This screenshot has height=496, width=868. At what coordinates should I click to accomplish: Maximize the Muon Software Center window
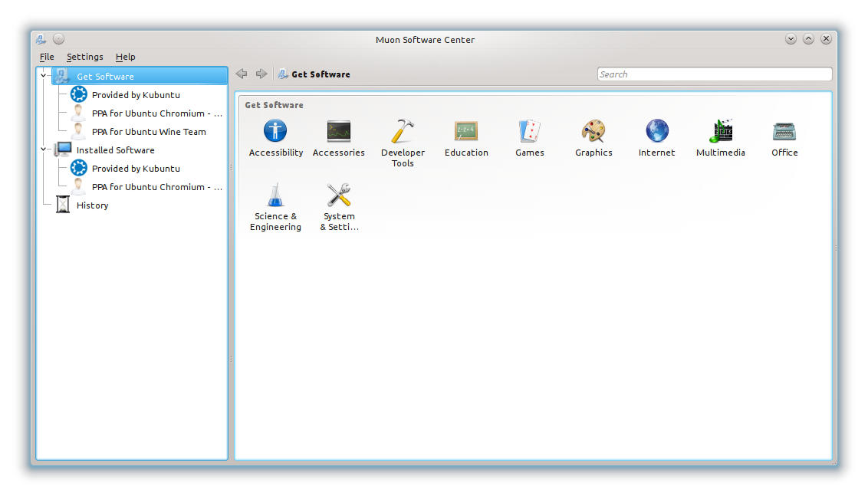pos(808,39)
